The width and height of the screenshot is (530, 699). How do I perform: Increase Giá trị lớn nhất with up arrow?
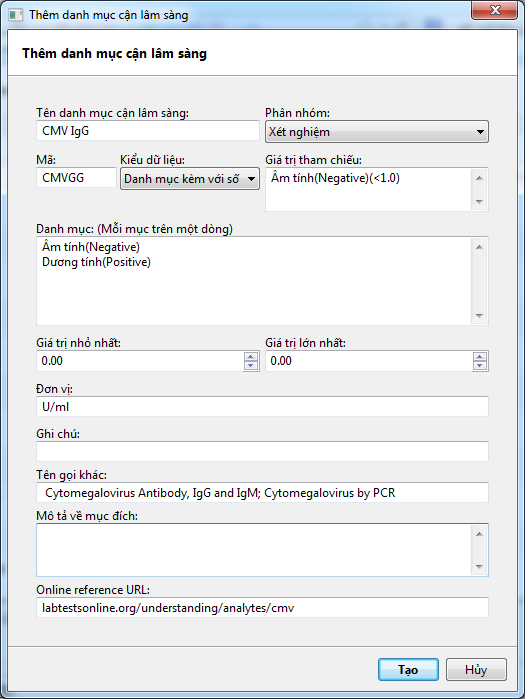click(480, 356)
